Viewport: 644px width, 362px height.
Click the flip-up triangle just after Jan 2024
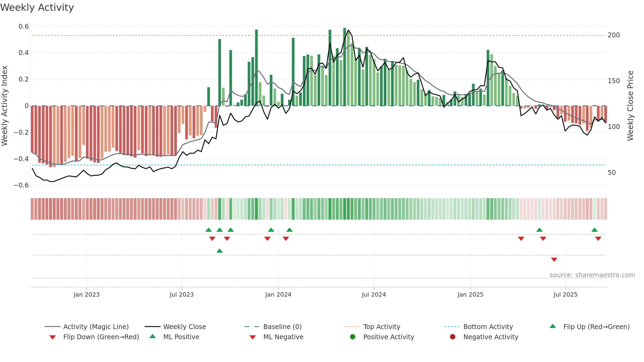[x=290, y=230]
